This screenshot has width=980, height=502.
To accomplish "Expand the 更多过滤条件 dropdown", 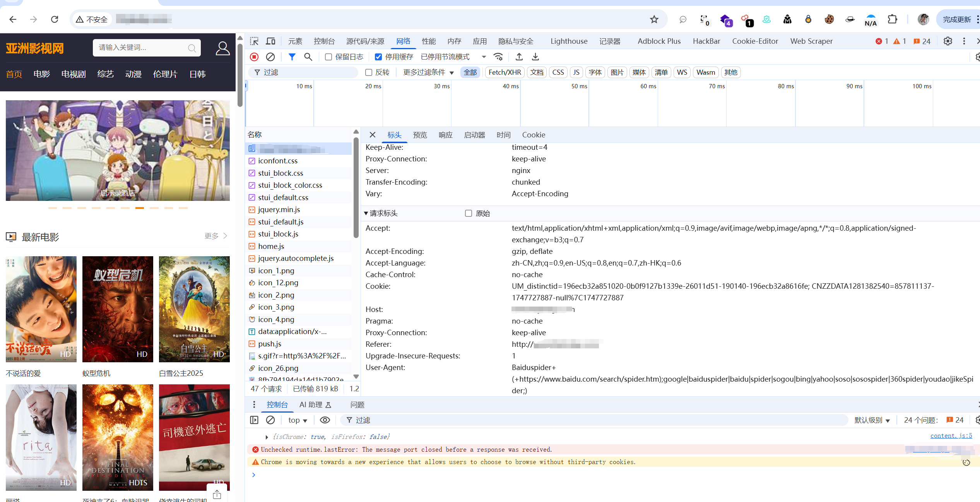I will coord(428,72).
